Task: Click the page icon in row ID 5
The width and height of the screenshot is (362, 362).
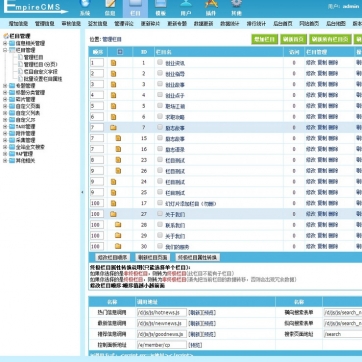Action: click(113, 106)
